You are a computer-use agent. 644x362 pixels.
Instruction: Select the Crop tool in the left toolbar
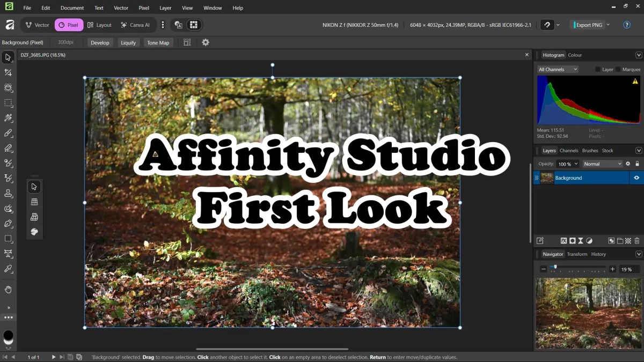pyautogui.click(x=8, y=72)
